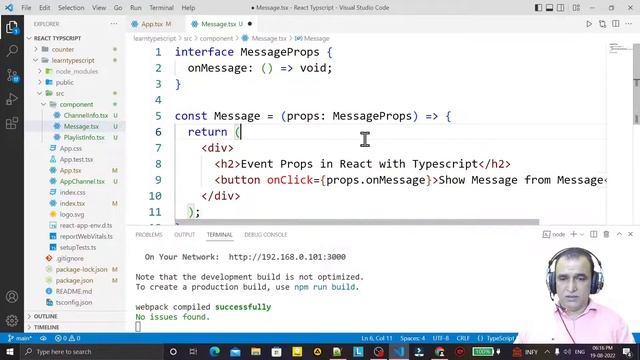Collapse the src folder
640x360 pixels.
point(60,93)
